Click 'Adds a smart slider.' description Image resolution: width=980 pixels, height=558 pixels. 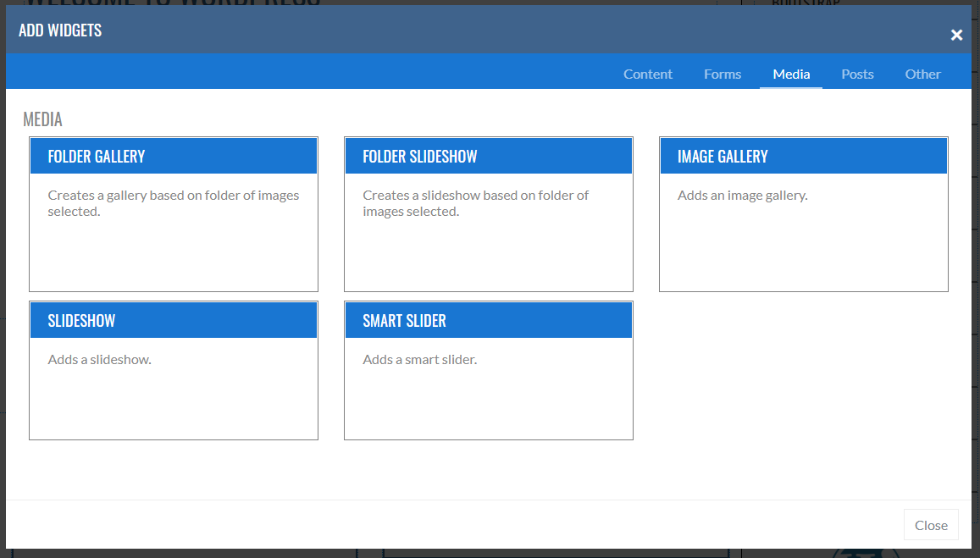click(x=419, y=359)
